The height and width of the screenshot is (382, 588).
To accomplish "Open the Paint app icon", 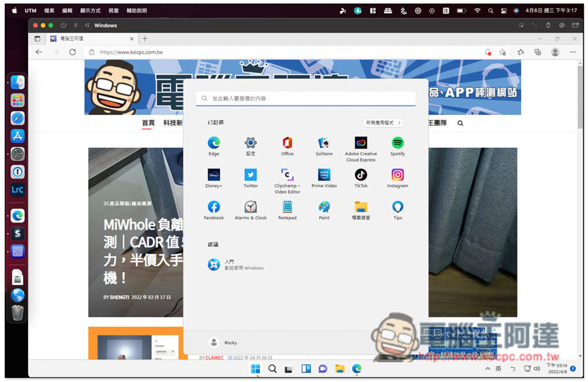I will click(x=324, y=207).
